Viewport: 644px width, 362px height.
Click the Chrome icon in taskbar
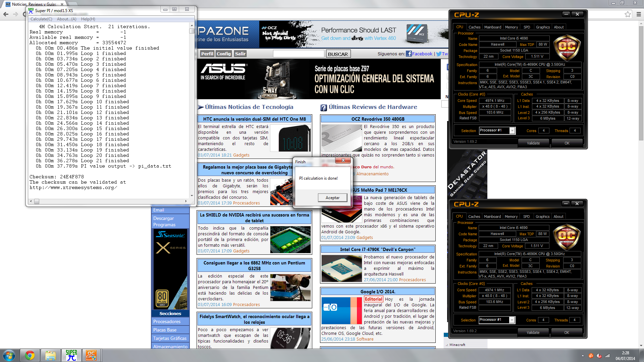(x=30, y=355)
